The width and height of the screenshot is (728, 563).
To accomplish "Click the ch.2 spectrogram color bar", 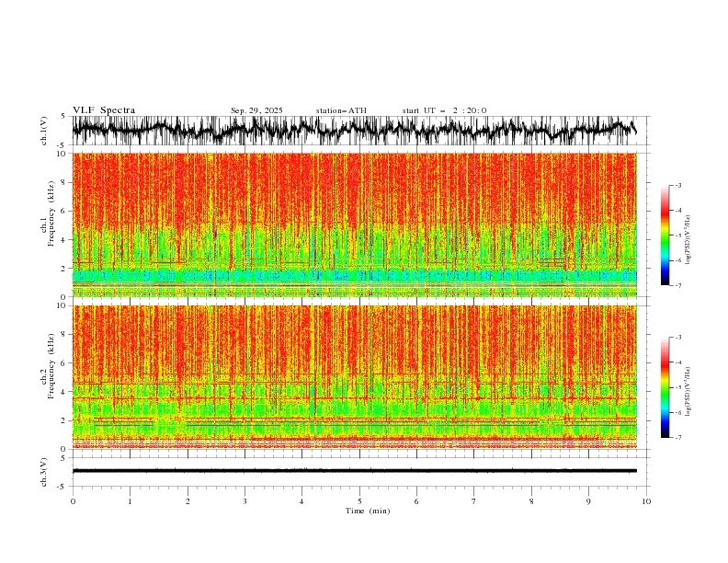I will (x=665, y=387).
